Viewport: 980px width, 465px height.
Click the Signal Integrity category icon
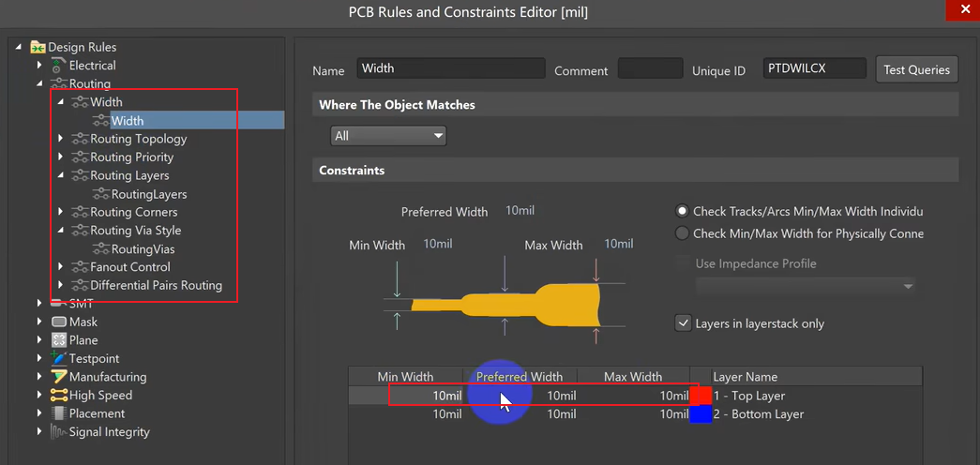point(59,432)
